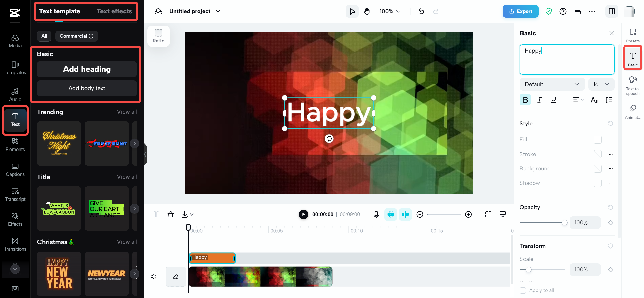644x298 pixels.
Task: Click the Fill color swatch
Action: [x=597, y=140]
